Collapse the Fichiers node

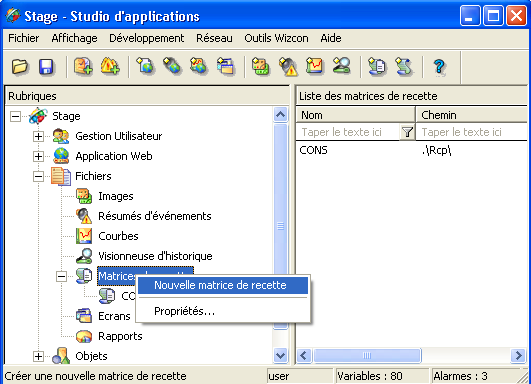pos(38,176)
